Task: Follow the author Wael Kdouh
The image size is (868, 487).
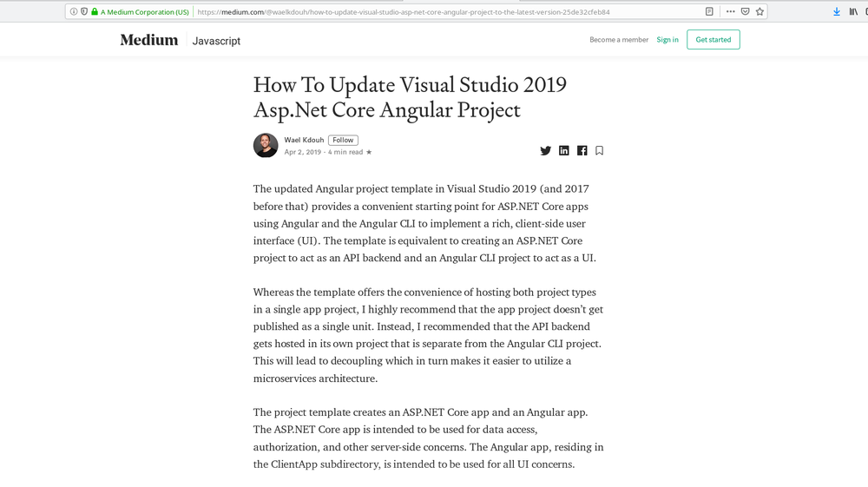Action: tap(343, 141)
